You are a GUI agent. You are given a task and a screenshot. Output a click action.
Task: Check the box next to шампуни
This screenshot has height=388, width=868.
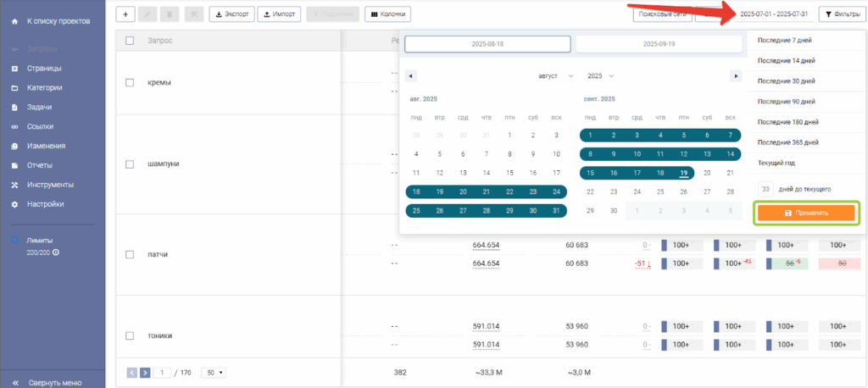coord(130,164)
